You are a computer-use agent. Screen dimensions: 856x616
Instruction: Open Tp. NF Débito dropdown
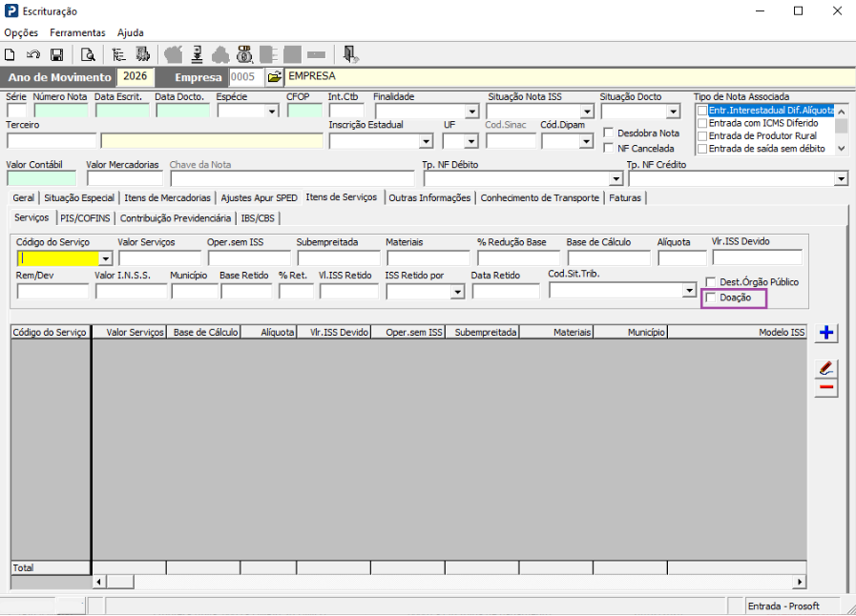pyautogui.click(x=616, y=178)
